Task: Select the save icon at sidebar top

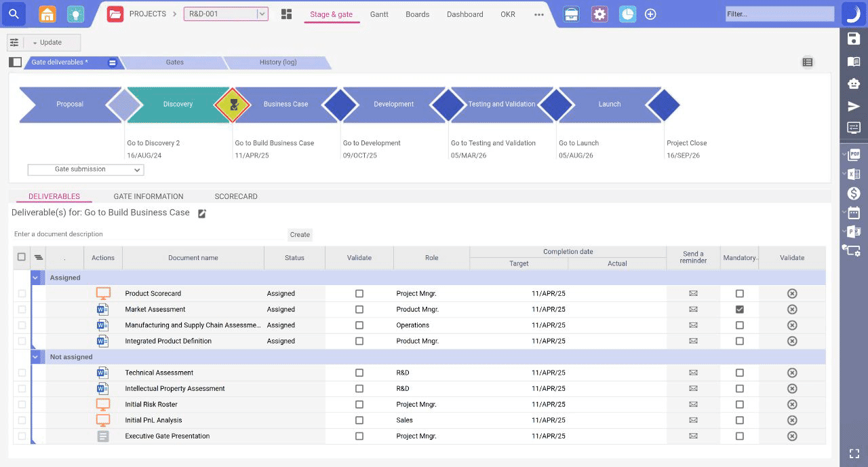Action: pos(854,38)
